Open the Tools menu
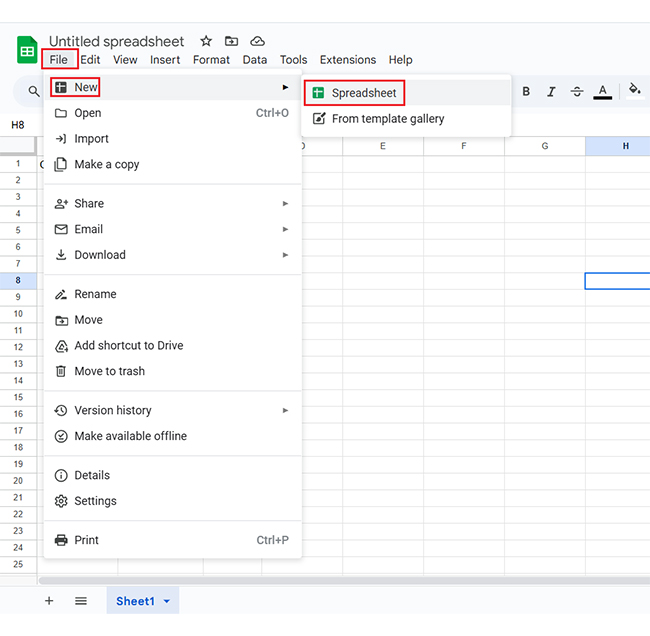The width and height of the screenshot is (650, 636). point(293,60)
